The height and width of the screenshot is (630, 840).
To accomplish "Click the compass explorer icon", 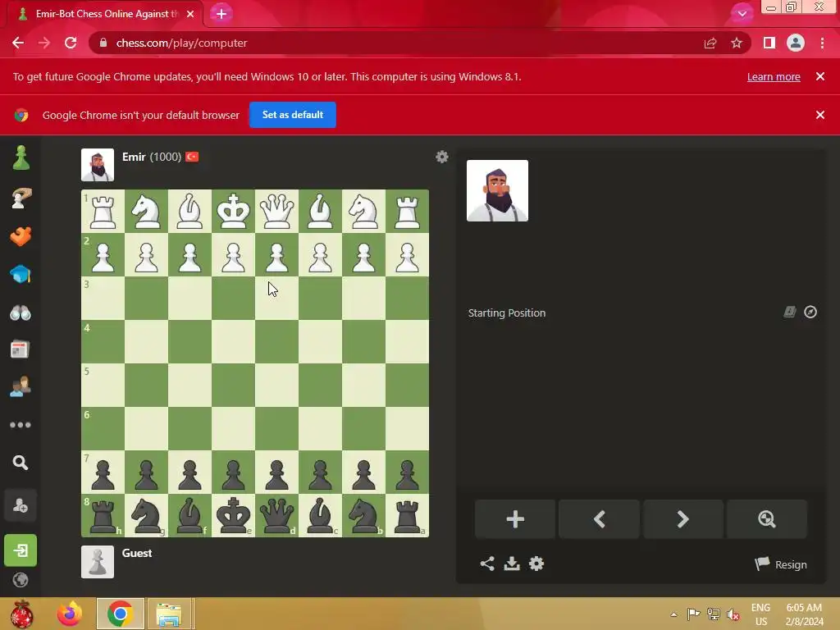I will (810, 312).
